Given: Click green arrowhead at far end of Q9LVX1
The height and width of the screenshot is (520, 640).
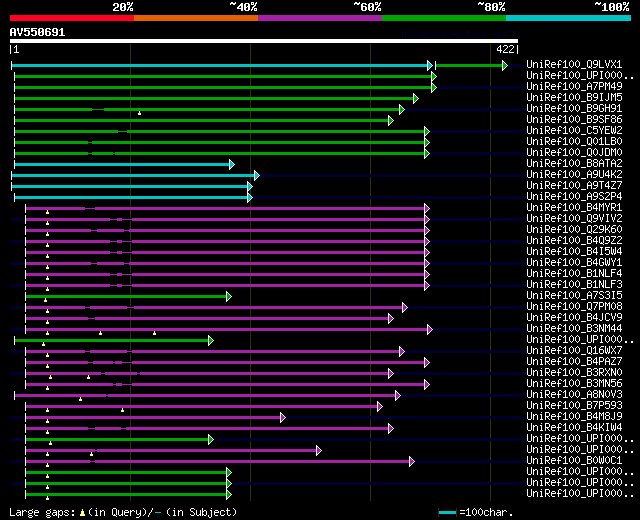Looking at the screenshot, I should click(x=505, y=65).
